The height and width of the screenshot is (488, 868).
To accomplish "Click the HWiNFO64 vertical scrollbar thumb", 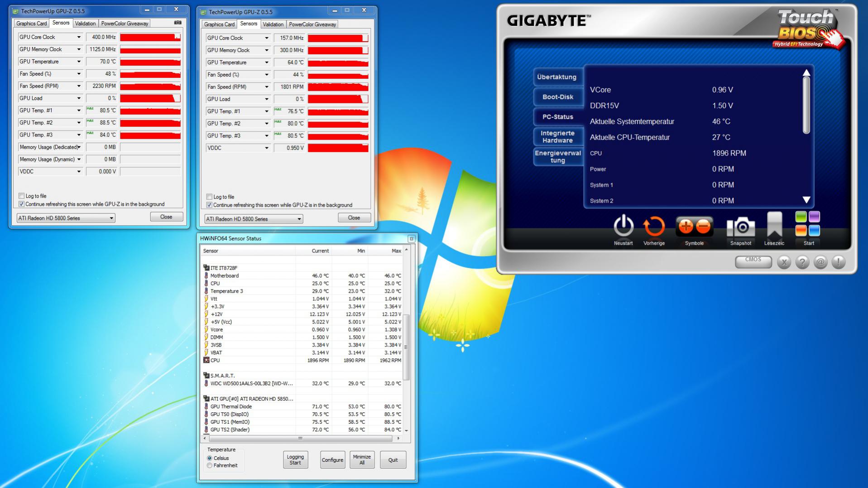I will tap(406, 347).
